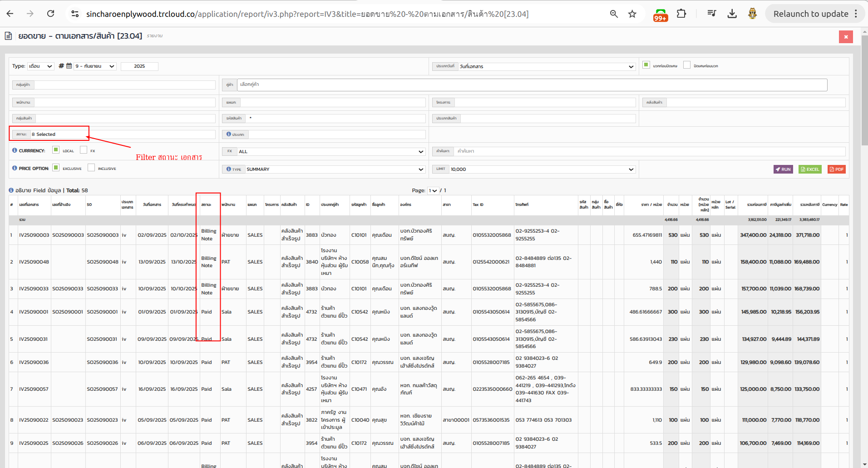Run the report with the RUN button
868x468 pixels.
[x=783, y=169]
